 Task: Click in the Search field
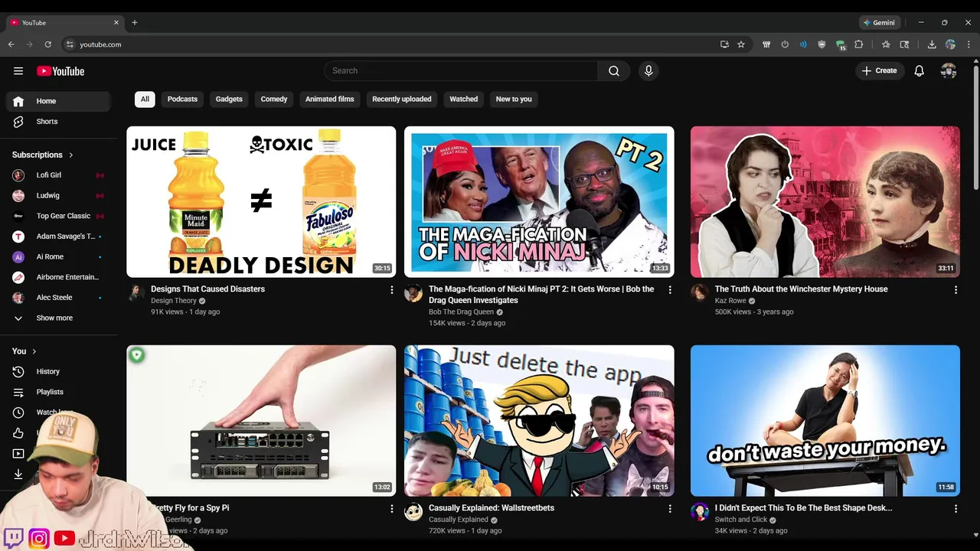click(461, 71)
